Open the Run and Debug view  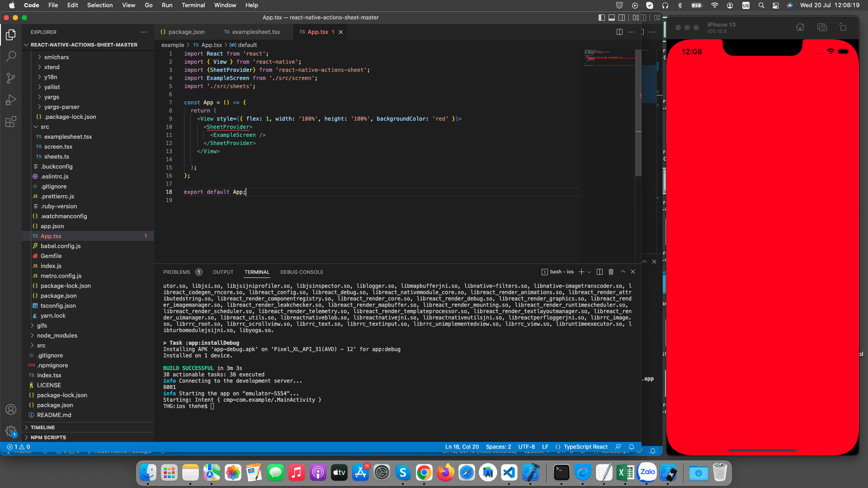click(11, 99)
